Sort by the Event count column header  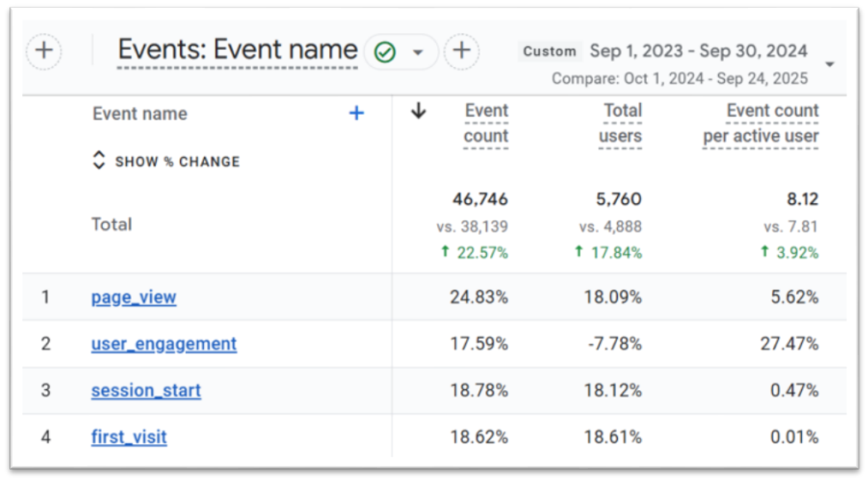pyautogui.click(x=486, y=123)
